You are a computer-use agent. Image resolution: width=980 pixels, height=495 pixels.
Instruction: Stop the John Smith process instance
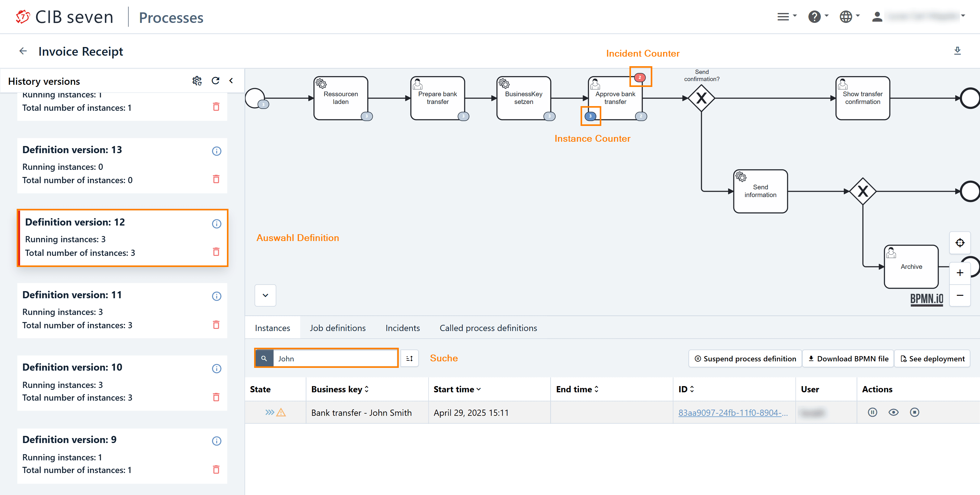(914, 412)
